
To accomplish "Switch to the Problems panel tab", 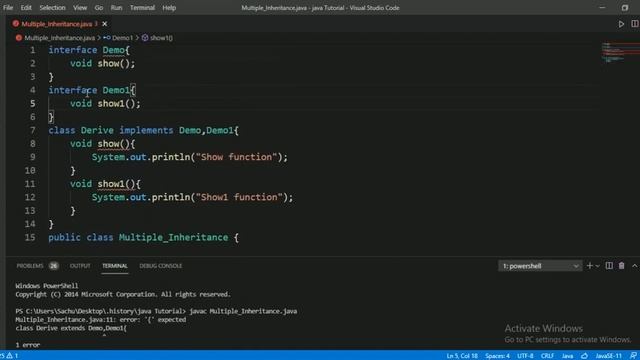I will [x=30, y=266].
